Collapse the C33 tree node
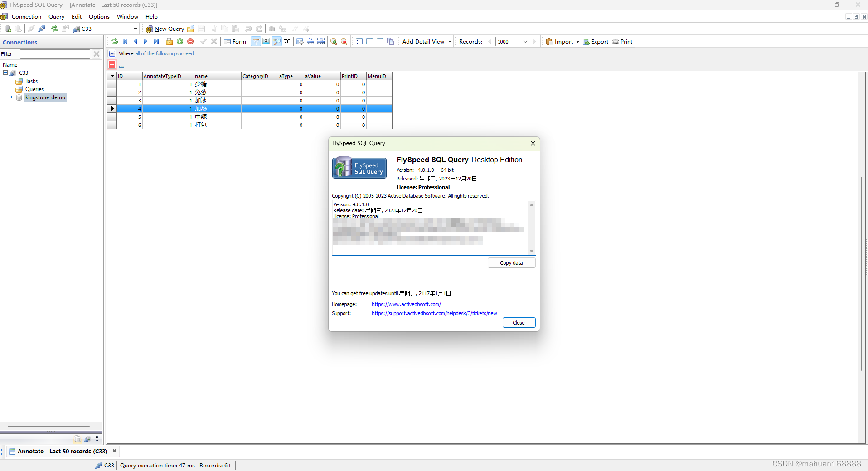Viewport: 868px width, 471px height. point(5,73)
